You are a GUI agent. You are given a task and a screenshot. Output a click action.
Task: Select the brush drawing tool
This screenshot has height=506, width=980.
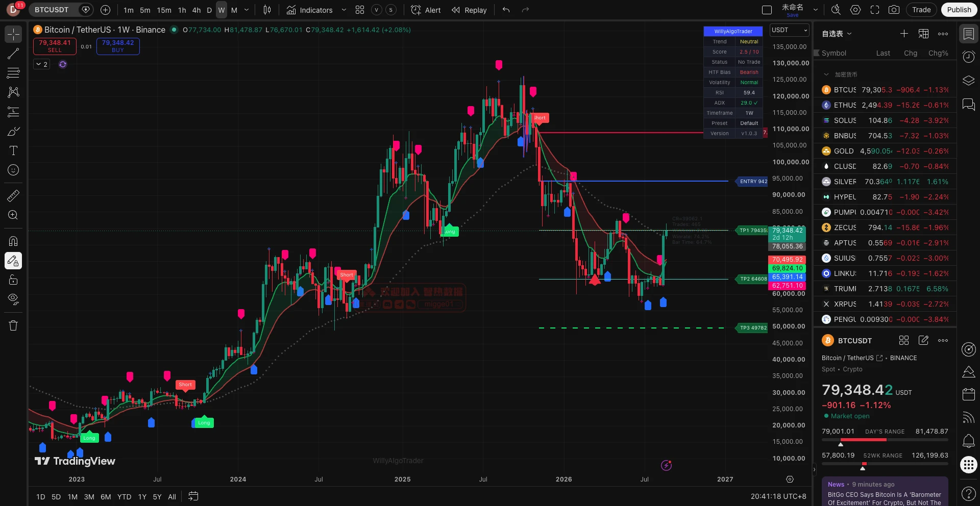[x=13, y=131]
